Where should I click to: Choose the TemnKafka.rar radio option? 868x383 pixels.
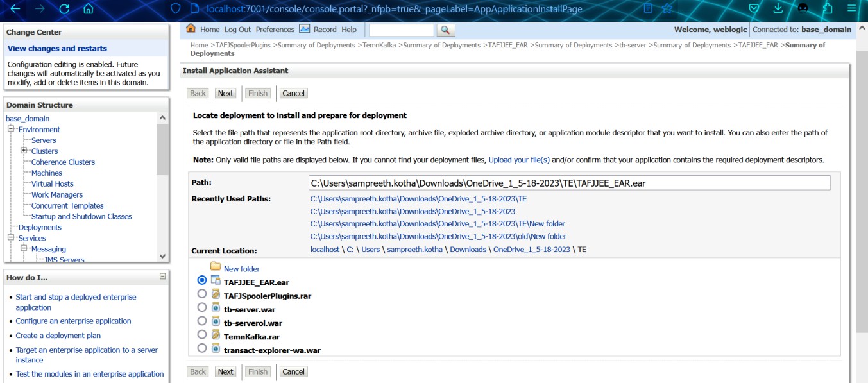click(202, 334)
